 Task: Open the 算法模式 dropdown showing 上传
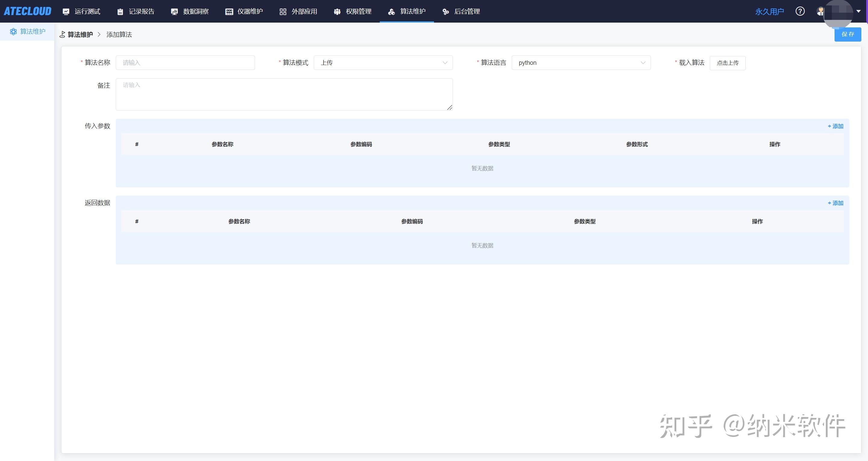(383, 63)
